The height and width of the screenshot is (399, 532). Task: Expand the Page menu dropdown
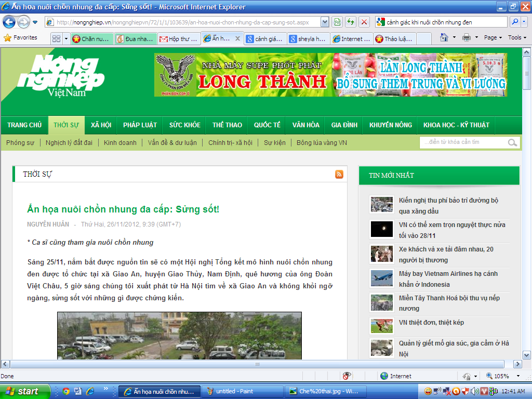[x=493, y=38]
